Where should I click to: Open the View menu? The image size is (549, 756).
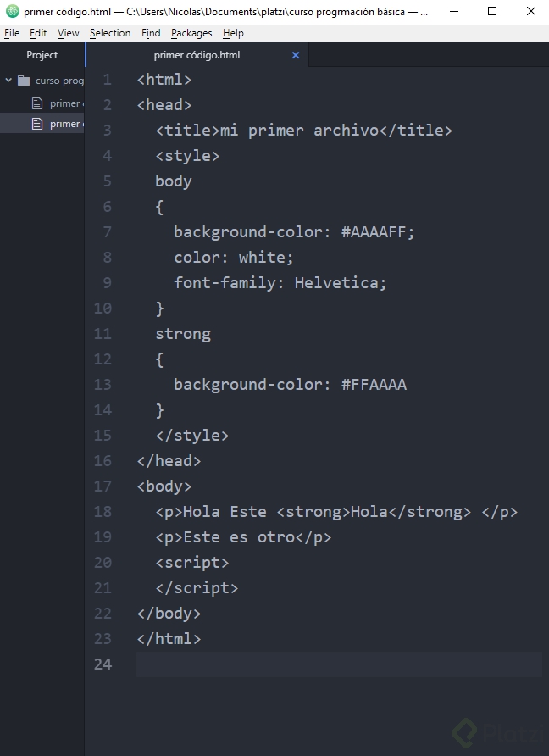point(68,33)
